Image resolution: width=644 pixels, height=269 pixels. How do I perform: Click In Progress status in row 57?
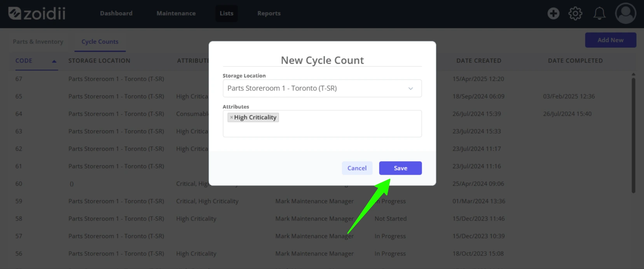(x=390, y=236)
